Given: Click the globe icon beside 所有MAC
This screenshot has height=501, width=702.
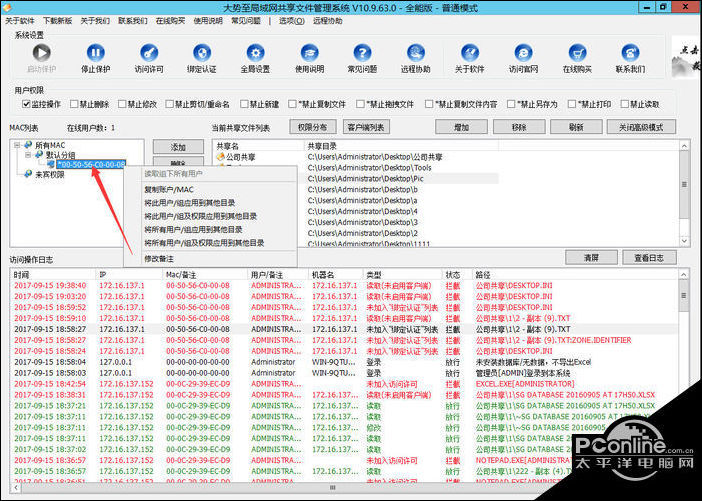Looking at the screenshot, I should tap(29, 145).
